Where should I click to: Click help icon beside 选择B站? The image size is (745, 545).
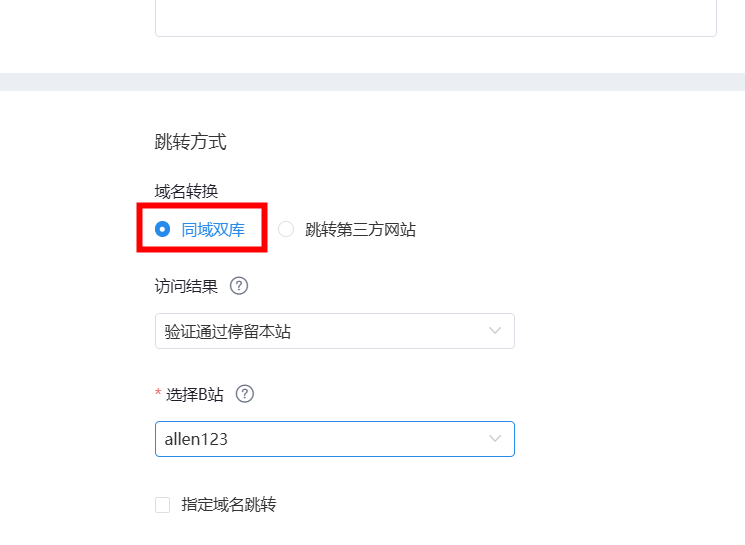coord(245,394)
